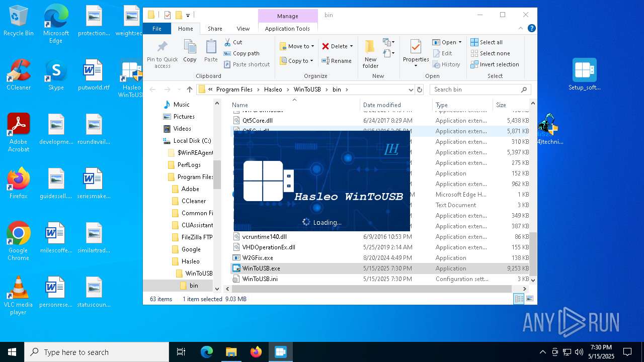Open Google Chrome desktop shortcut
The width and height of the screenshot is (644, 362).
pos(19,241)
